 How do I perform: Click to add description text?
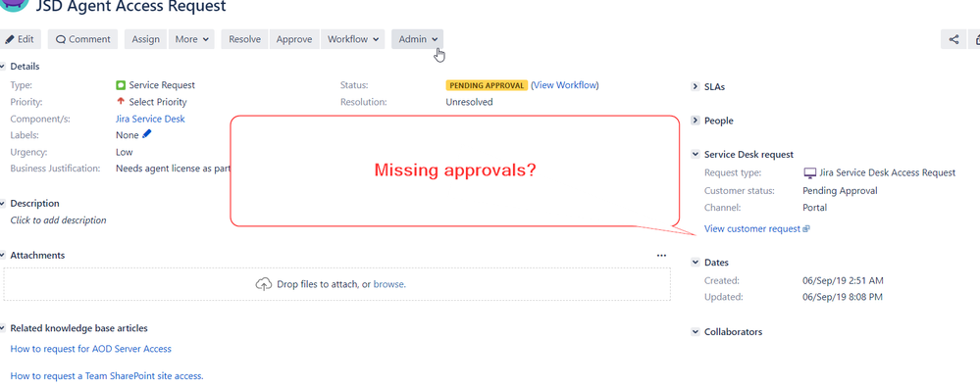[x=58, y=220]
